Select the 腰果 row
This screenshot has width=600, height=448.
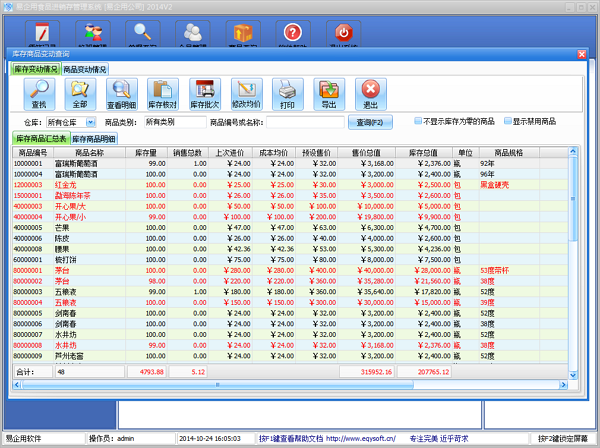coord(290,249)
